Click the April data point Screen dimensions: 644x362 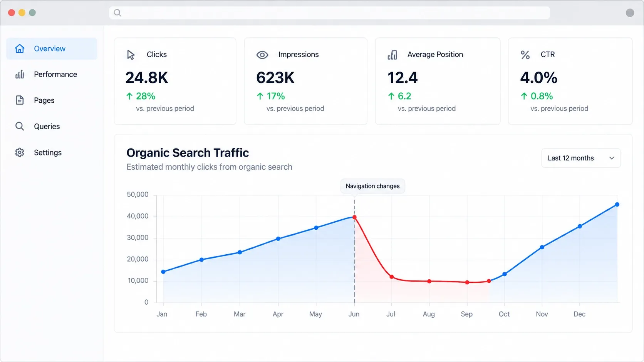pyautogui.click(x=278, y=239)
